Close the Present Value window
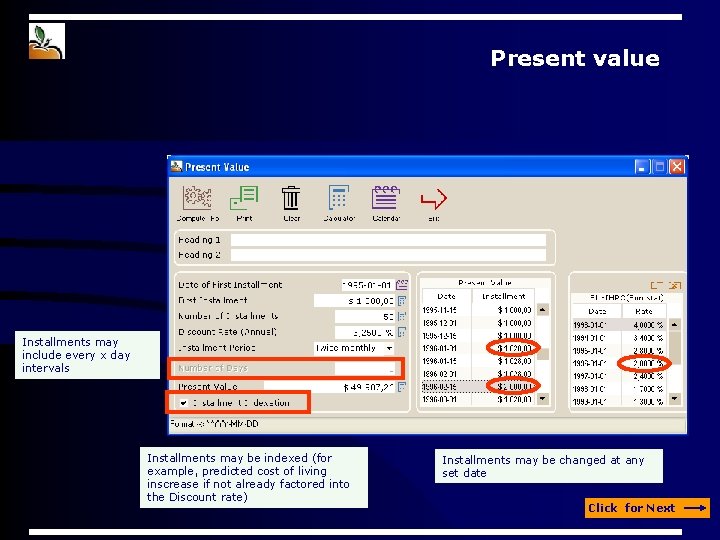The width and height of the screenshot is (720, 540). coord(676,167)
